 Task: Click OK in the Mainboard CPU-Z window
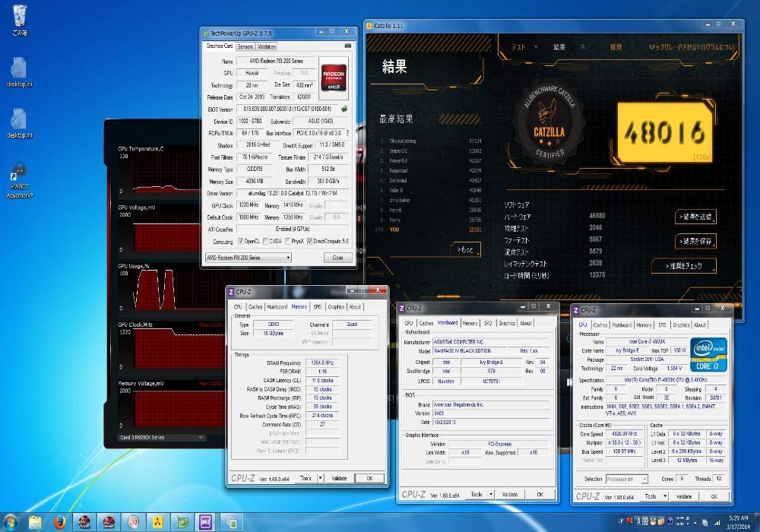[x=540, y=494]
